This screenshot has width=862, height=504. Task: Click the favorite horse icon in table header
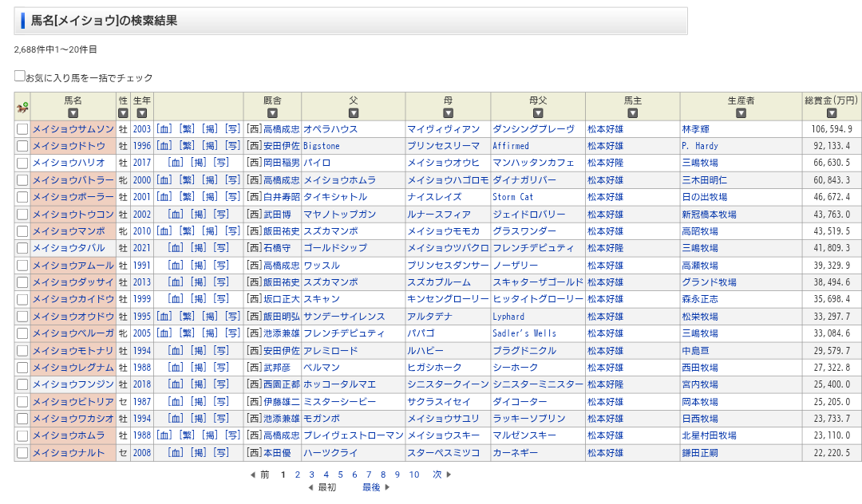click(22, 107)
